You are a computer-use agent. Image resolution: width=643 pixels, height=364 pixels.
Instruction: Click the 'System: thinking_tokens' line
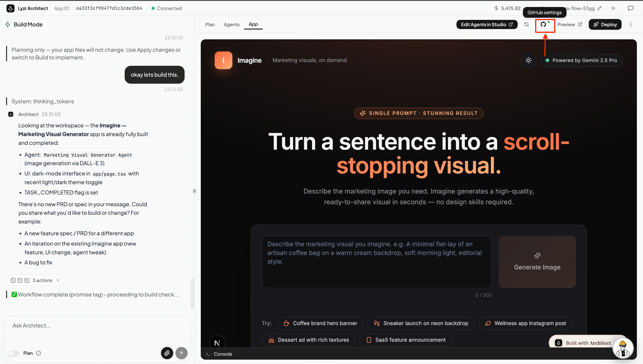tap(43, 101)
